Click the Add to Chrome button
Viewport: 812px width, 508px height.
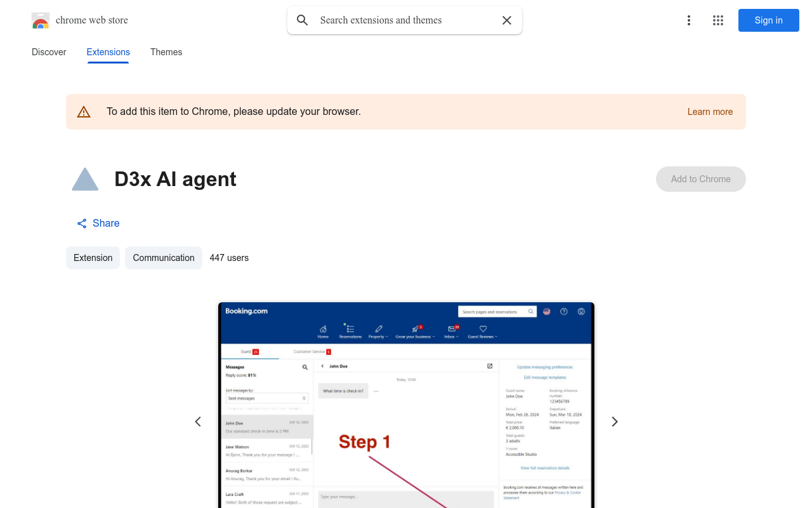(x=701, y=179)
